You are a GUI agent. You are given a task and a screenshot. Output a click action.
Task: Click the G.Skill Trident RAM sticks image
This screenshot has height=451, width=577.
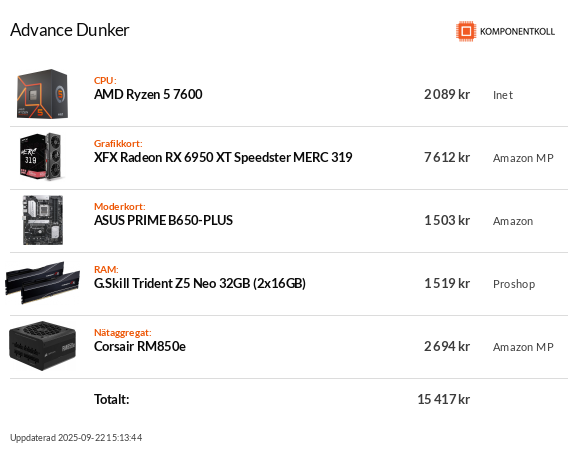click(x=43, y=283)
